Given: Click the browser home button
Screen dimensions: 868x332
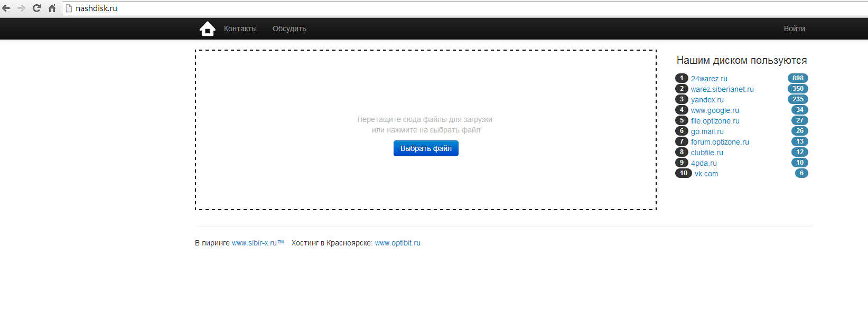Looking at the screenshot, I should [52, 8].
